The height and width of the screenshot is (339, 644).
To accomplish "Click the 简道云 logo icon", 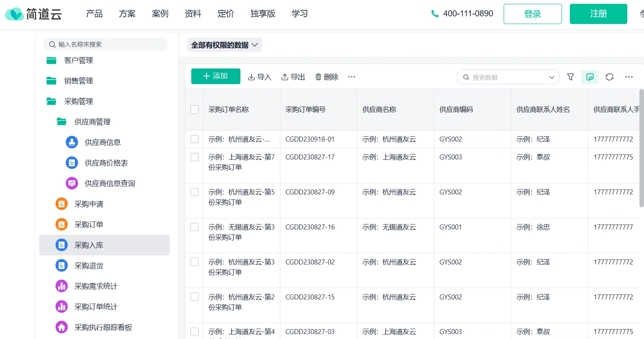I will pos(14,14).
